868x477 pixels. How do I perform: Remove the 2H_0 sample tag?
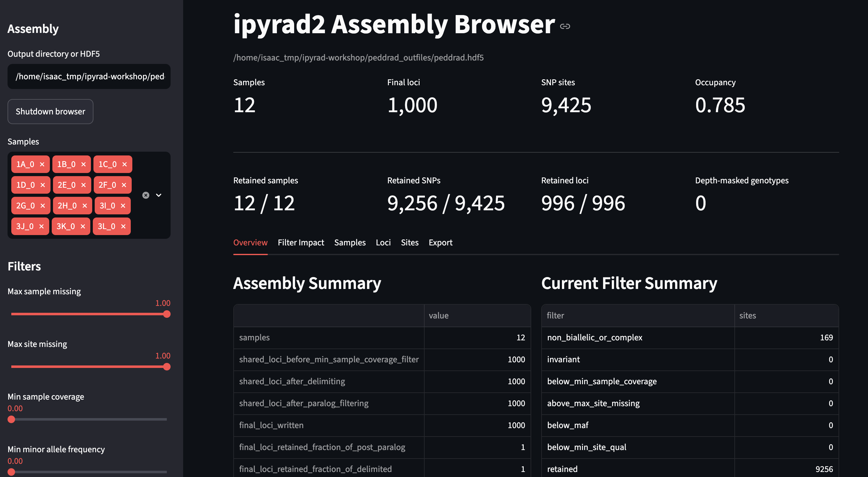tap(85, 206)
